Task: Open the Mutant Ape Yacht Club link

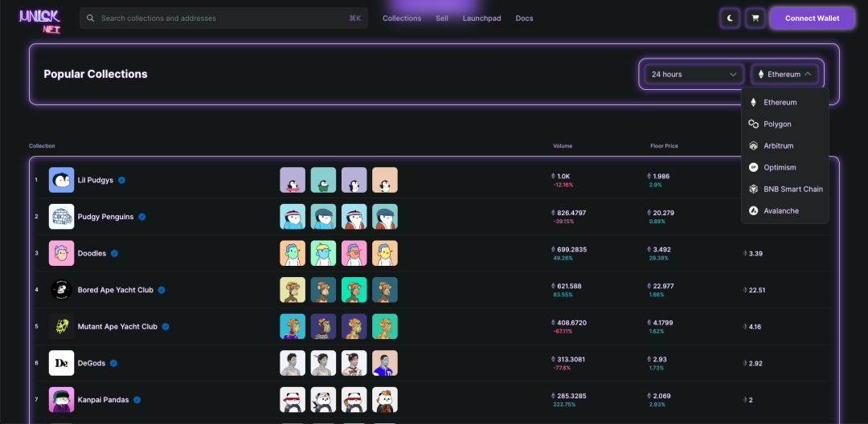Action: pyautogui.click(x=117, y=327)
